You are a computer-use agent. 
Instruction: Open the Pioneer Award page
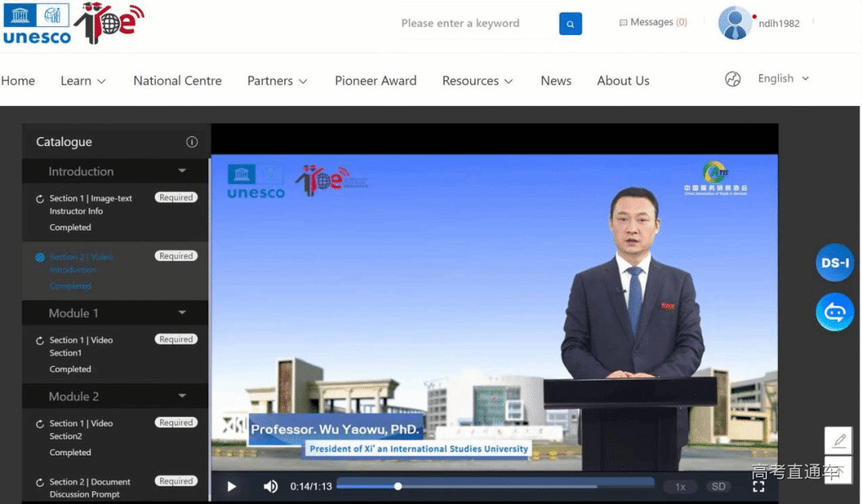(x=375, y=81)
